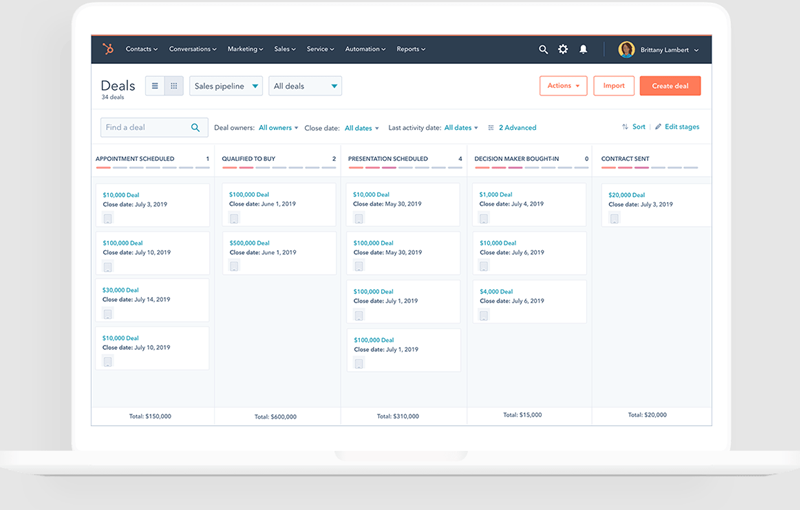Open settings via the gear icon
800x510 pixels.
click(563, 49)
